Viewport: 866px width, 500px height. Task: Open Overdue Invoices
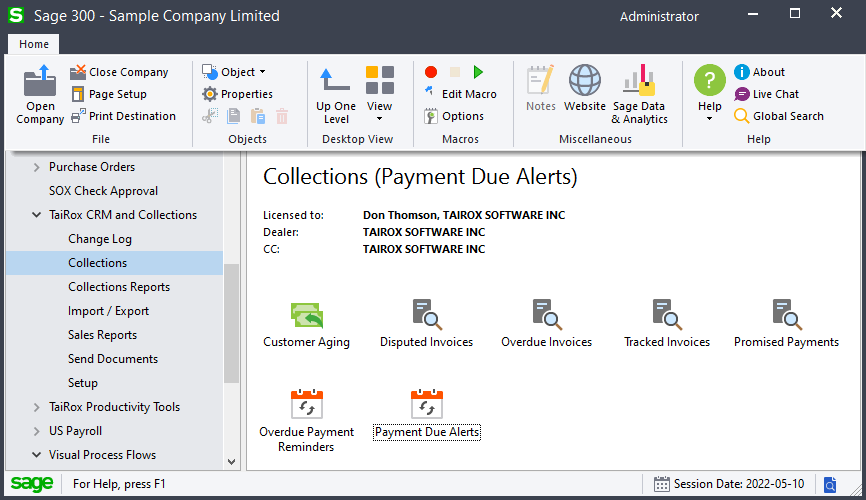coord(546,324)
